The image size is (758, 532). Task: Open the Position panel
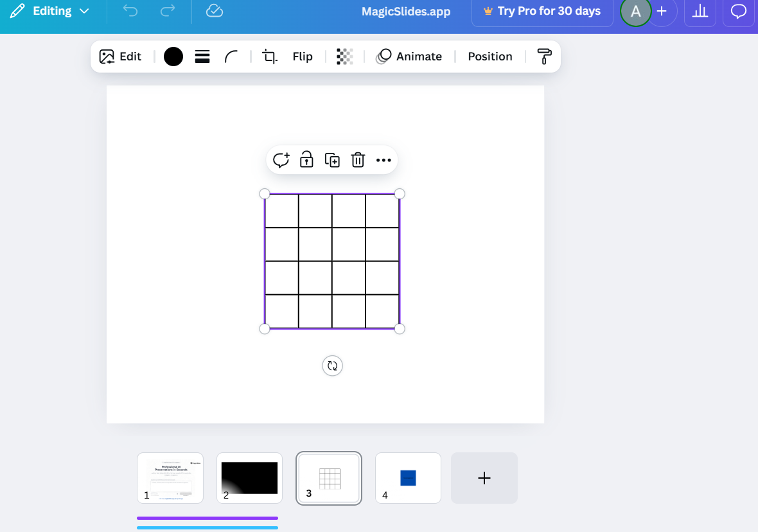(x=490, y=57)
